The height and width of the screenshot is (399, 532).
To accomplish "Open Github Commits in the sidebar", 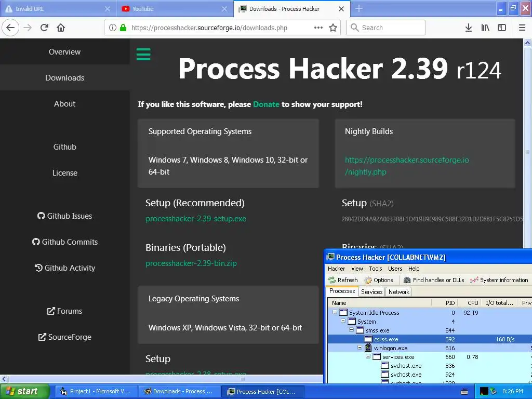I will tap(64, 242).
